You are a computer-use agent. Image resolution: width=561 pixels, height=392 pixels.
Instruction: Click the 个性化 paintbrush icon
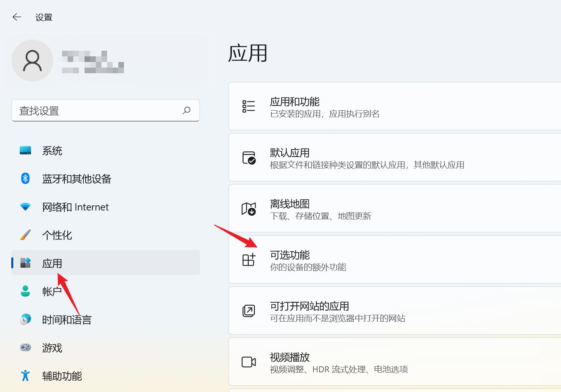(25, 235)
